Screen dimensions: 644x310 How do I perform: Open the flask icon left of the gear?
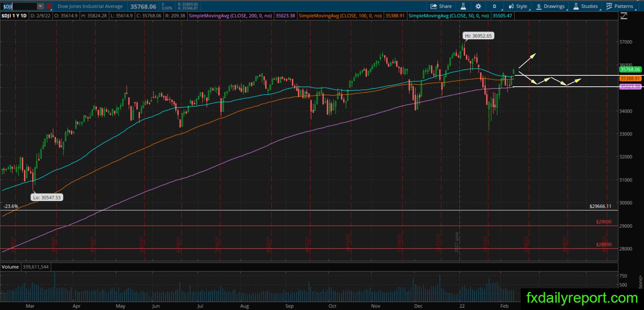[463, 6]
